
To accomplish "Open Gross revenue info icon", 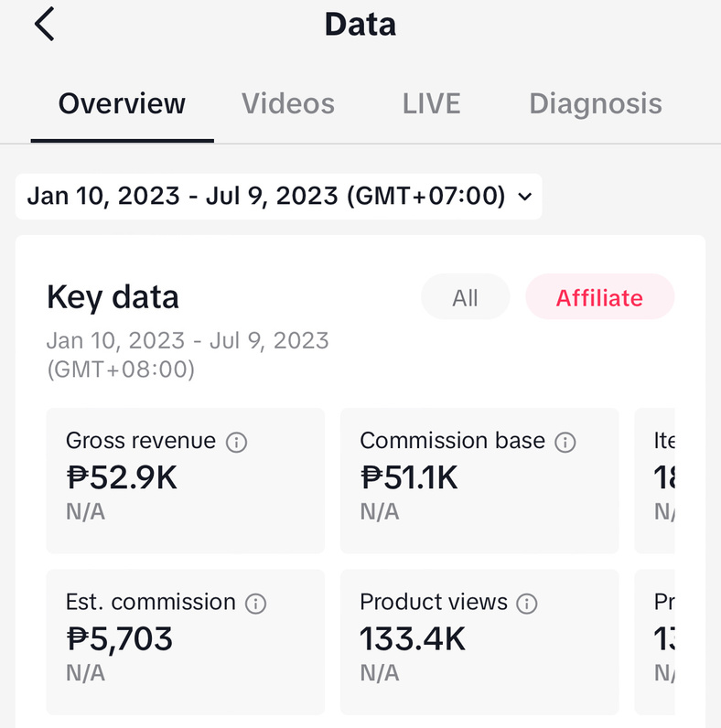I will (x=236, y=443).
